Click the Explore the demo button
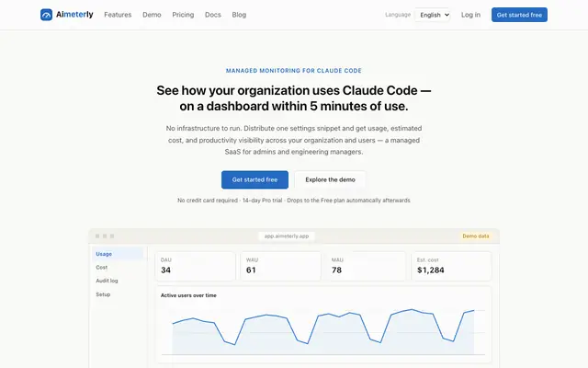Viewport: 588px width, 368px height. [330, 179]
